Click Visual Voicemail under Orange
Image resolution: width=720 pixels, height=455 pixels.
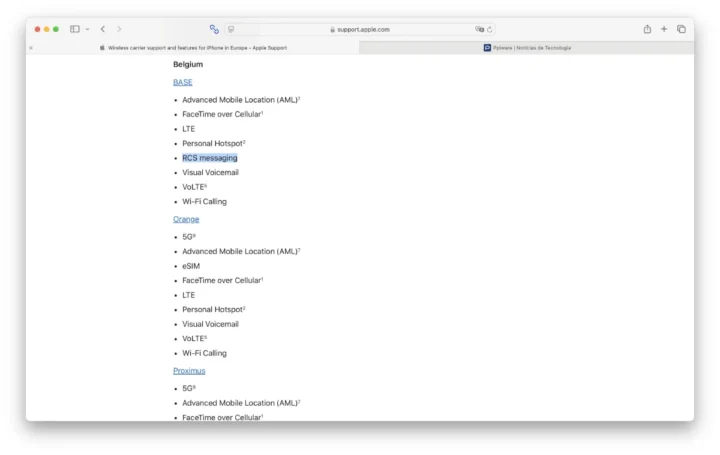210,324
